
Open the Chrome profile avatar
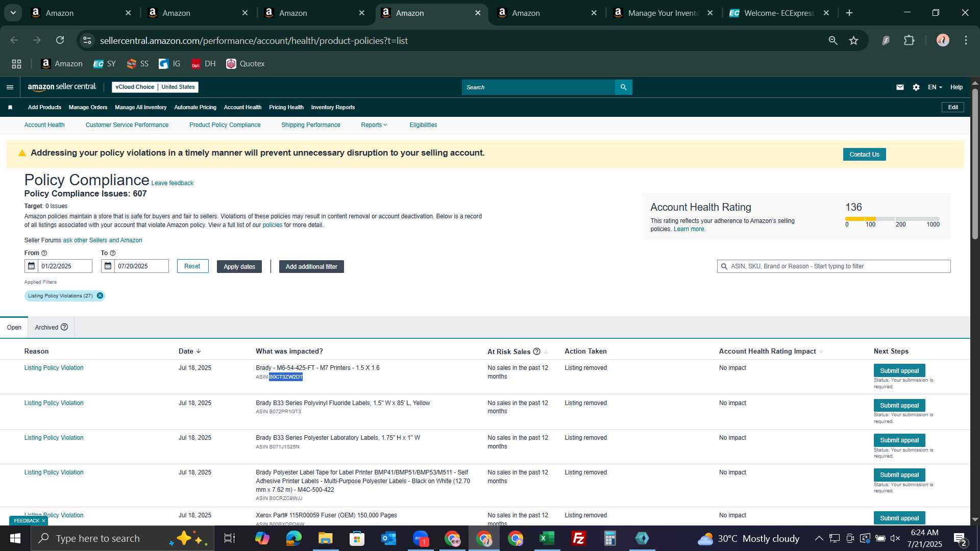pyautogui.click(x=943, y=40)
